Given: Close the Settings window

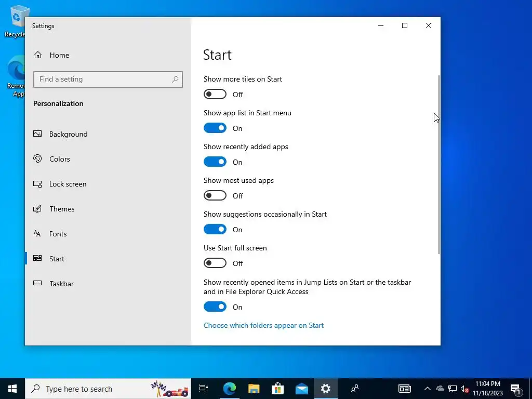Looking at the screenshot, I should 429,26.
